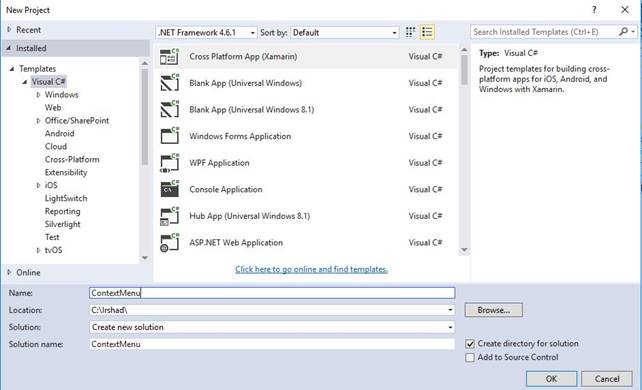
Task: Switch to medium icons list view
Action: click(x=427, y=32)
